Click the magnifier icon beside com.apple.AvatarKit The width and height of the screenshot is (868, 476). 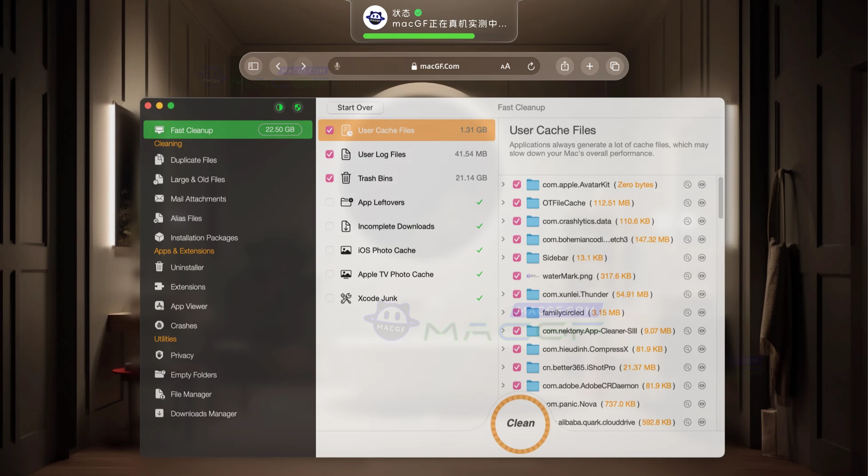click(x=687, y=184)
